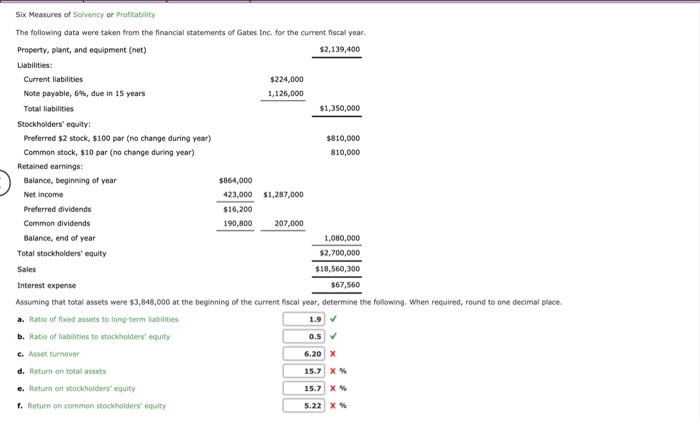Open the Return on total assets link
This screenshot has width=700, height=421.
point(68,371)
